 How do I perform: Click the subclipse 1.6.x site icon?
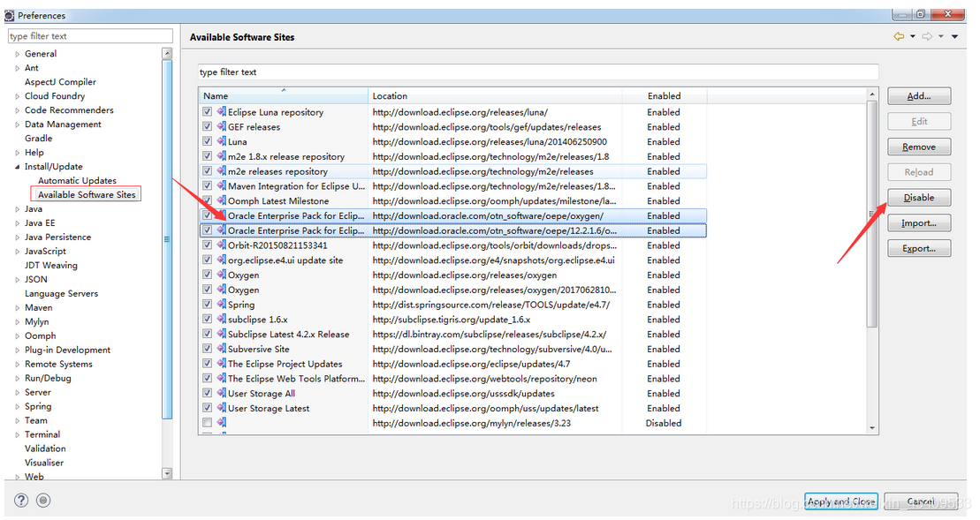[x=221, y=319]
